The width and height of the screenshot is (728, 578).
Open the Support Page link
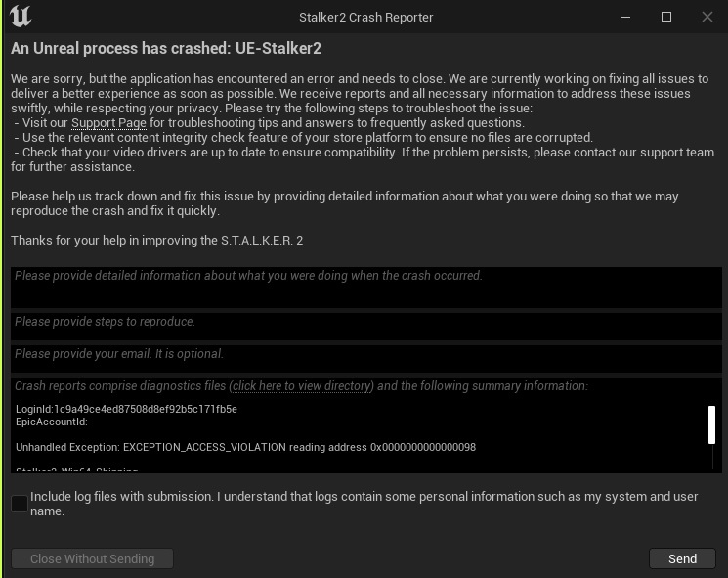(x=108, y=123)
